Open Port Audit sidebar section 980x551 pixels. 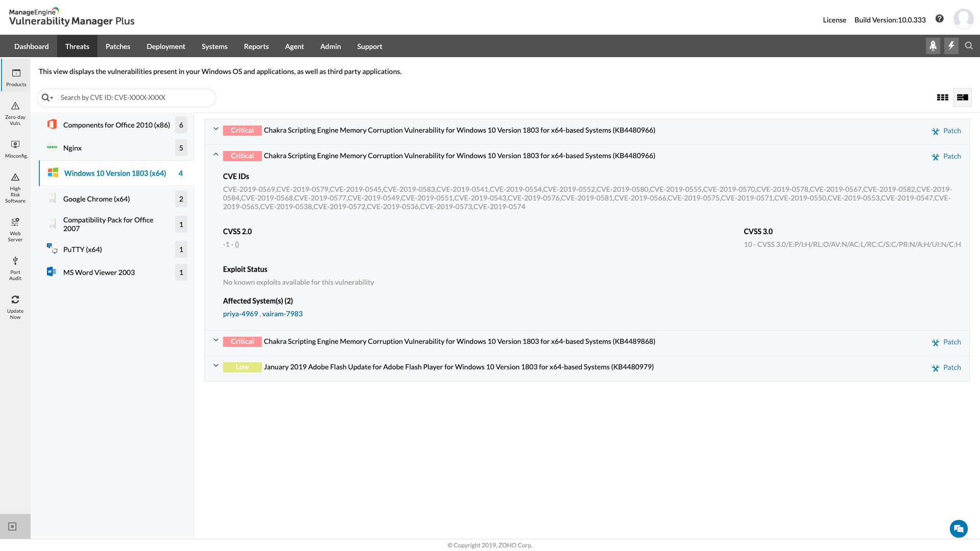pyautogui.click(x=15, y=268)
